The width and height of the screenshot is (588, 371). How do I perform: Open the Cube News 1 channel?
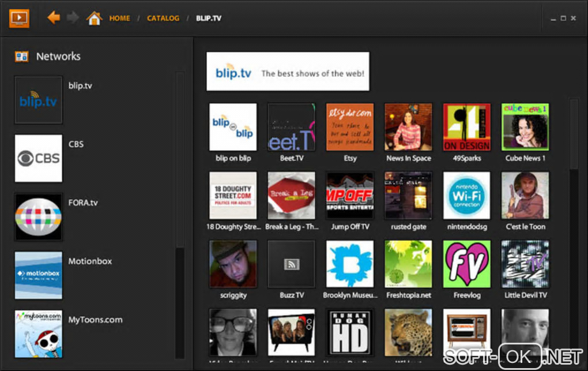525,127
